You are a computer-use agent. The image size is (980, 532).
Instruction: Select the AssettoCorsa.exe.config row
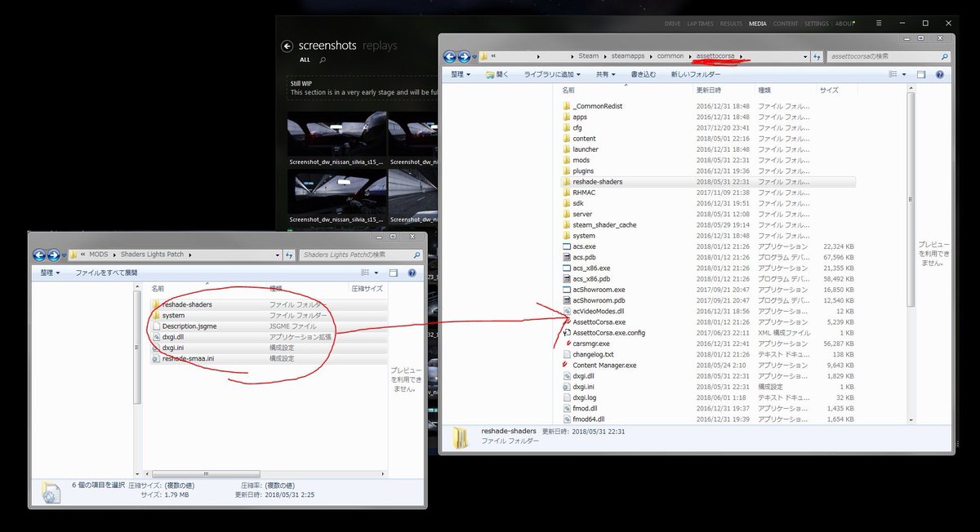click(x=709, y=333)
